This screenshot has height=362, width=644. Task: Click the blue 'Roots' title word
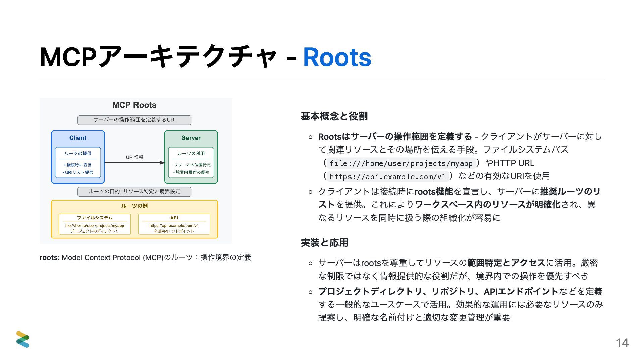click(x=337, y=57)
